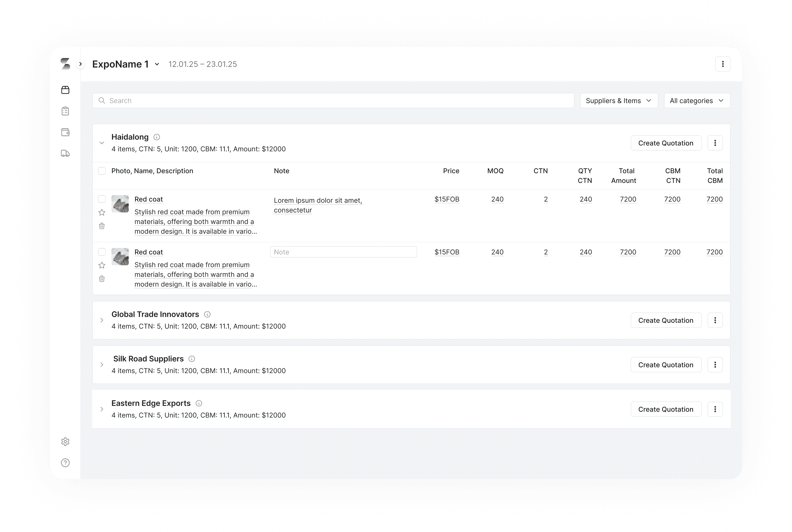Click the Search input field
The image size is (792, 532).
(333, 101)
